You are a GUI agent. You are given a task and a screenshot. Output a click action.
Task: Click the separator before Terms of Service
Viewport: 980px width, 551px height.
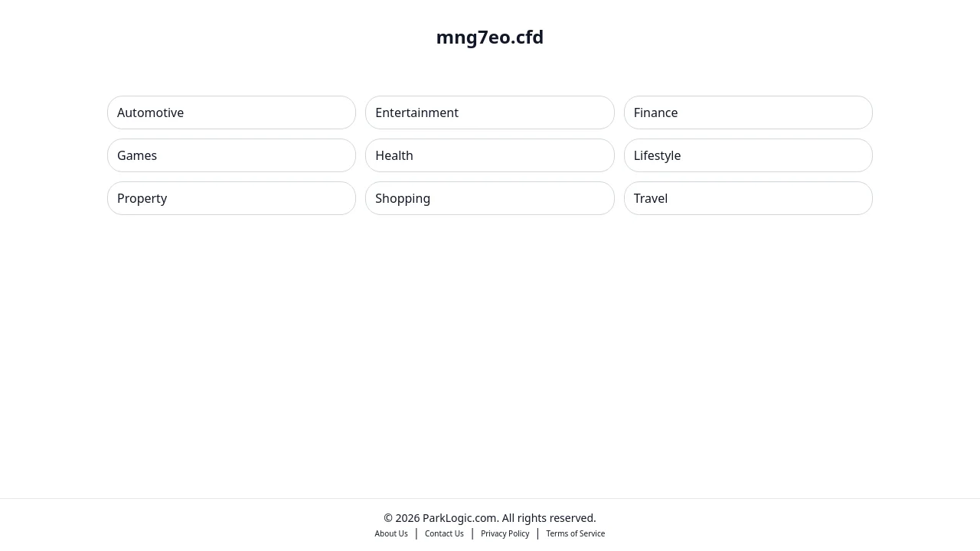(537, 533)
